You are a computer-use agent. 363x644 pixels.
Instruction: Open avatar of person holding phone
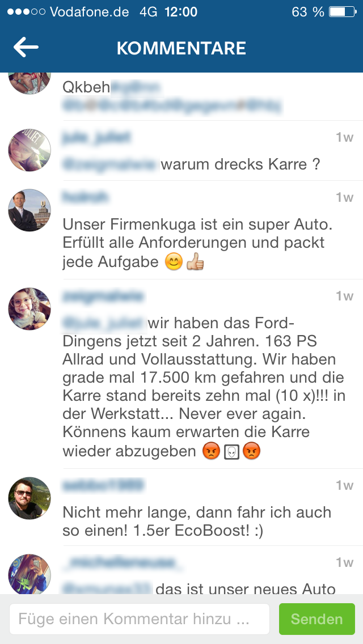click(29, 574)
